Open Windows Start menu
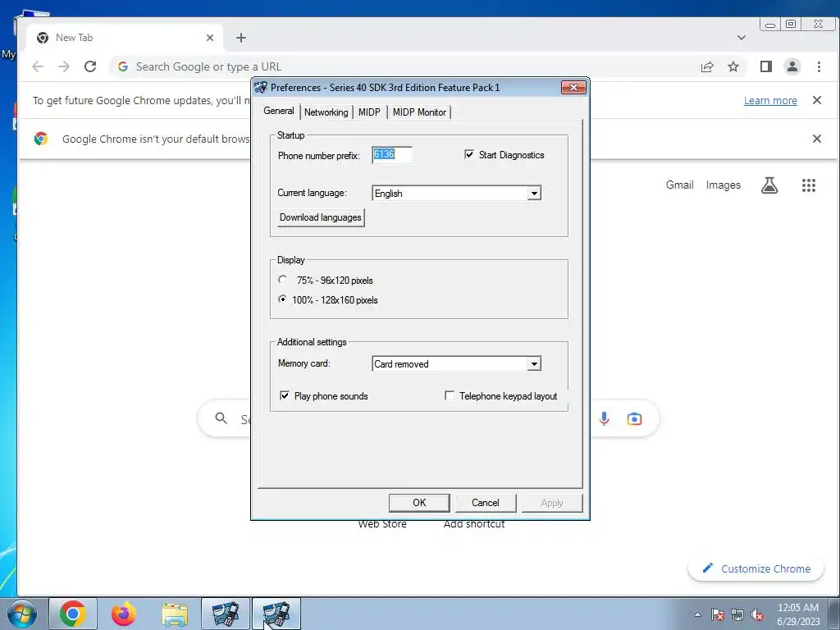The image size is (840, 630). 21,614
